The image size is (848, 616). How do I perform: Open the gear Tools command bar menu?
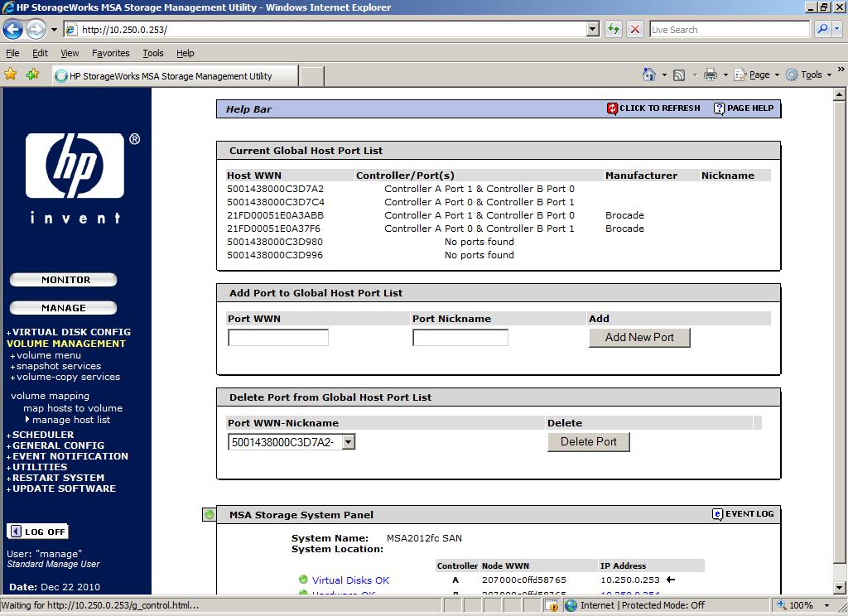808,75
